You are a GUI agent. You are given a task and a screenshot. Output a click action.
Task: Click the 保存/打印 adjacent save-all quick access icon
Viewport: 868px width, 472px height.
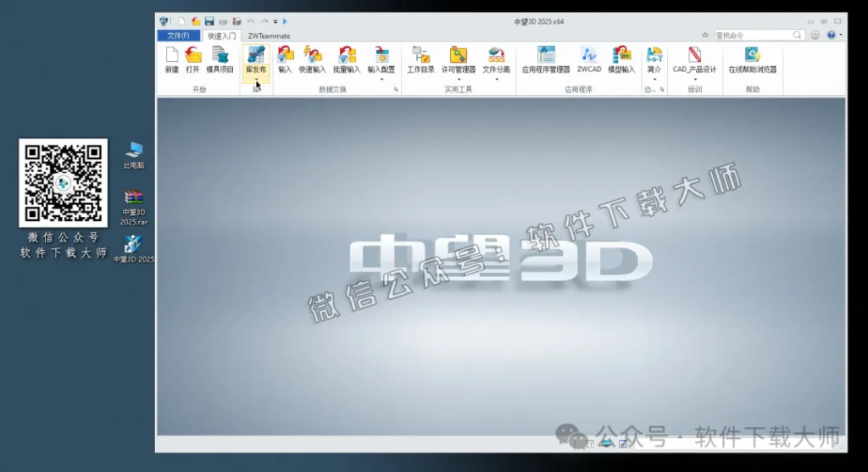coord(237,21)
